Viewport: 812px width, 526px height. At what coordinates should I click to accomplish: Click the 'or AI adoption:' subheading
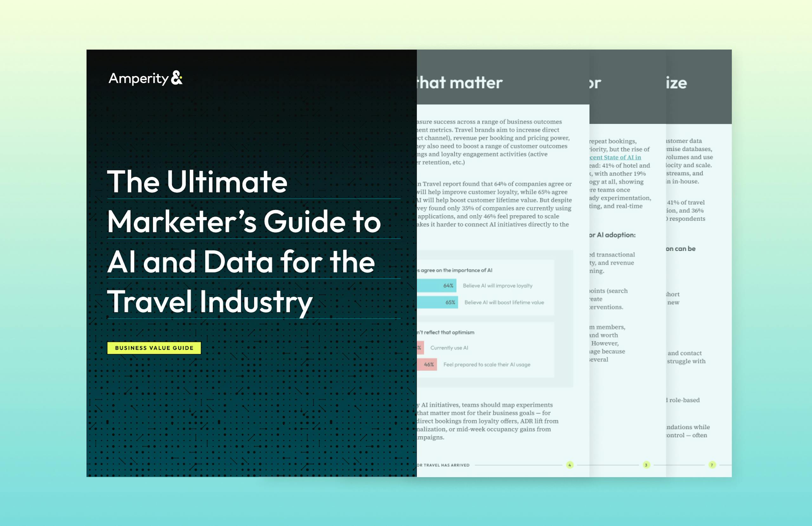[612, 235]
